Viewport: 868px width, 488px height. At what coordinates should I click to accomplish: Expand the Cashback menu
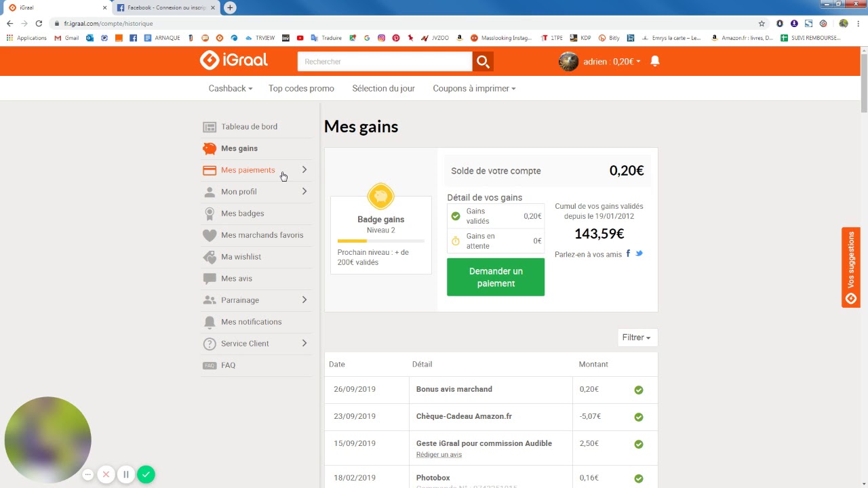pyautogui.click(x=231, y=88)
